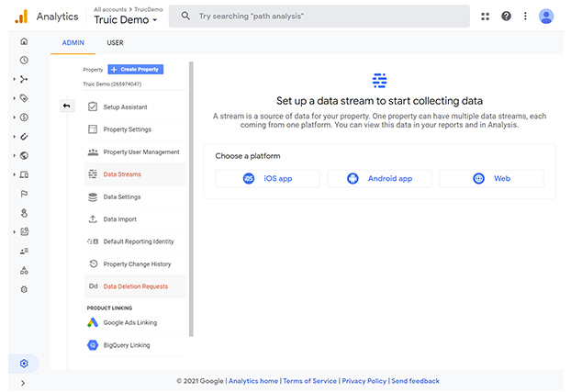Click the back arrow beside property column
This screenshot has width=571, height=392.
(x=67, y=106)
